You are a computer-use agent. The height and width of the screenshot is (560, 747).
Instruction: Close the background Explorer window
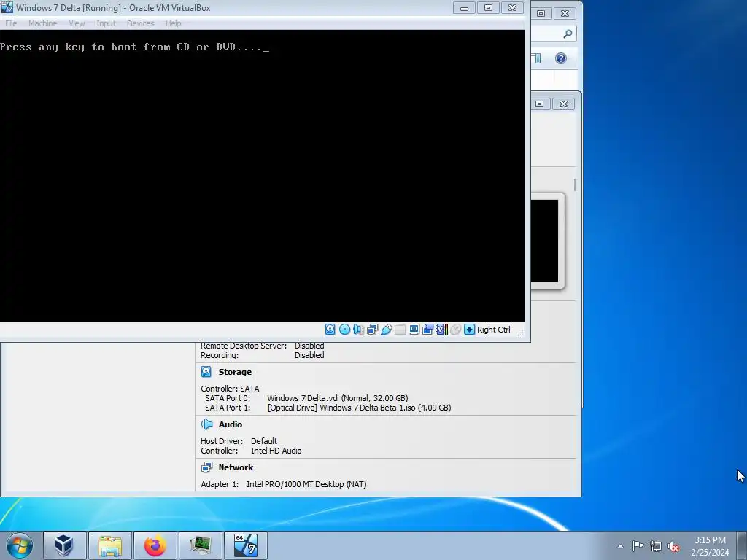[x=565, y=13]
